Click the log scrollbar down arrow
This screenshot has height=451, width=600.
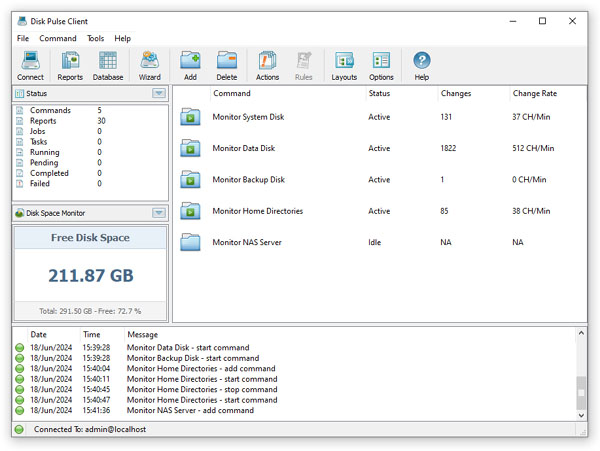click(581, 415)
